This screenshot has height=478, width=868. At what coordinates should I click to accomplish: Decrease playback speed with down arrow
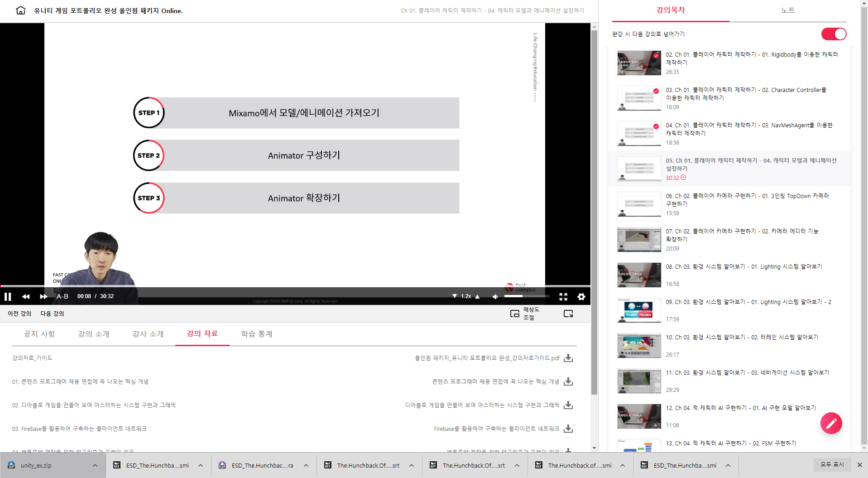455,296
